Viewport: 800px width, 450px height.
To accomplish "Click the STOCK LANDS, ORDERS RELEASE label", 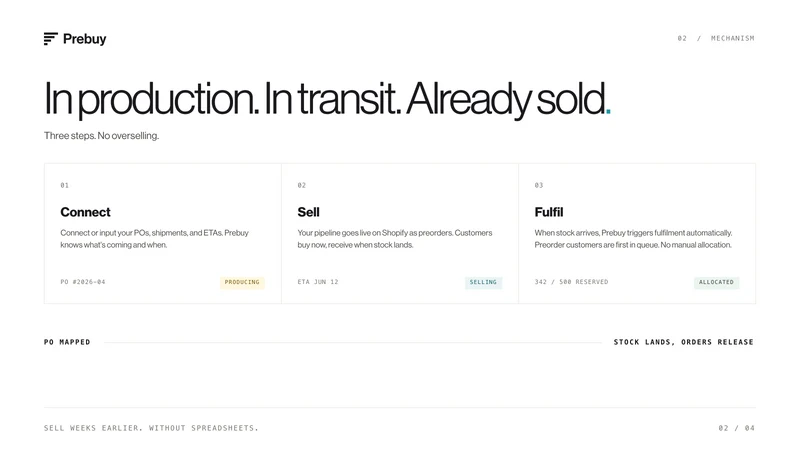I will (684, 342).
